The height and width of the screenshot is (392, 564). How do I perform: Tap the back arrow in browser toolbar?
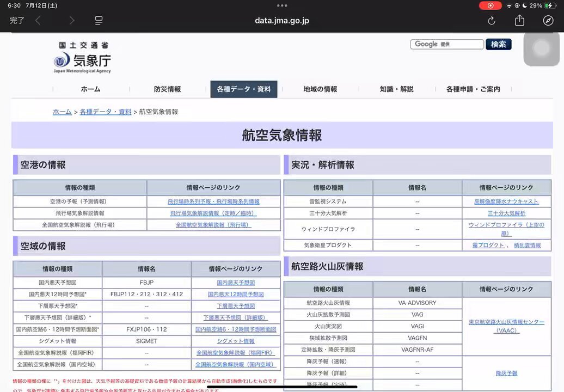point(38,21)
